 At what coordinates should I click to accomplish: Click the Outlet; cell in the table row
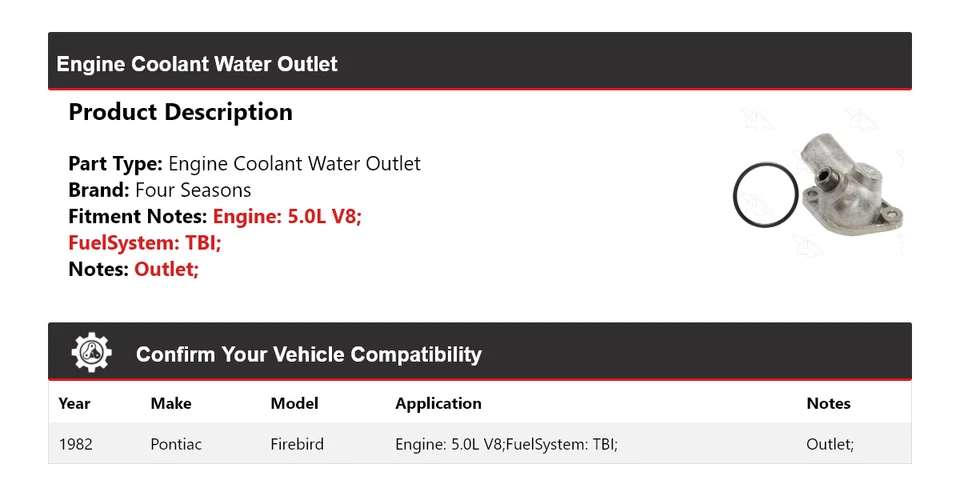click(830, 444)
